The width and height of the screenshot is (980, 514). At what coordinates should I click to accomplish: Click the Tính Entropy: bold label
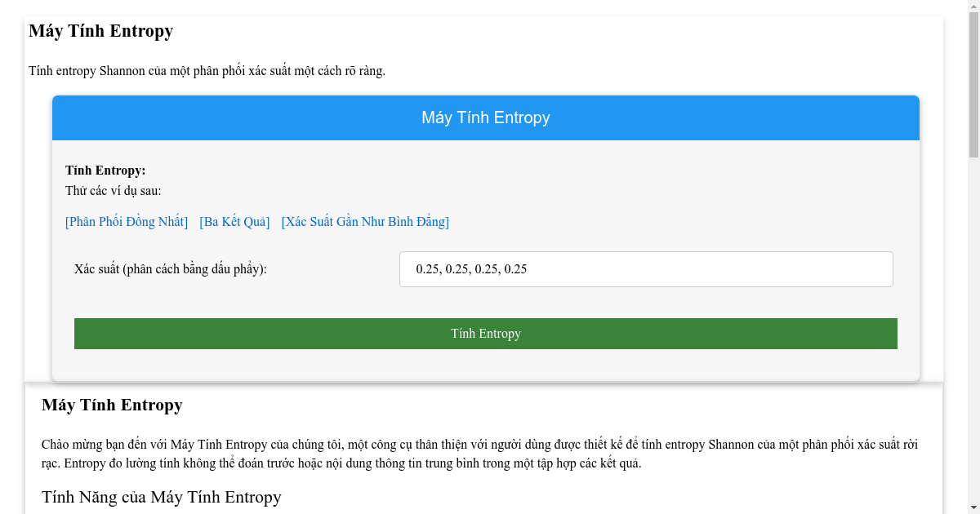105,171
